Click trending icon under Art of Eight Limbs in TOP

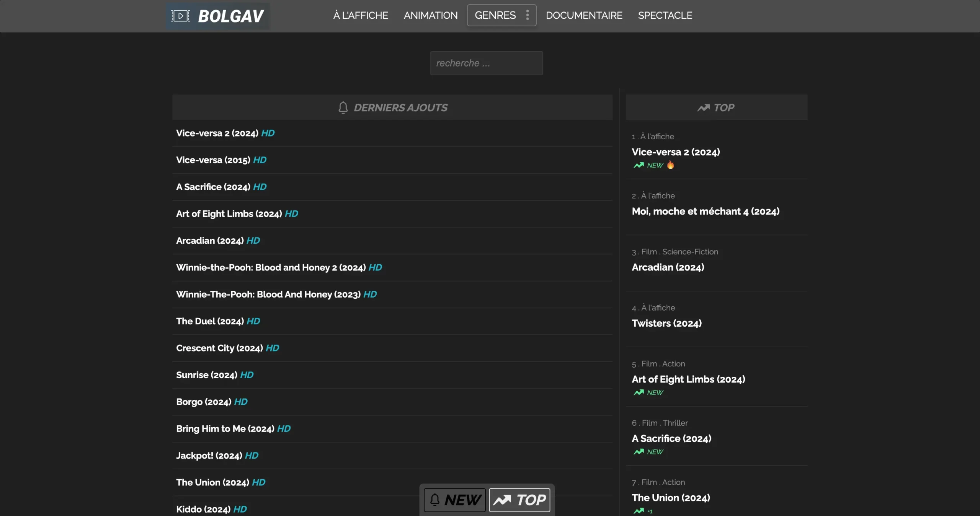click(x=639, y=392)
